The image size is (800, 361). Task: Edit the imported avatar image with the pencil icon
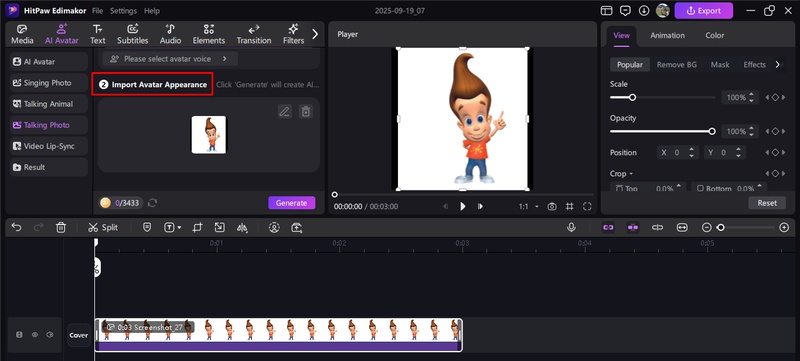[x=285, y=112]
